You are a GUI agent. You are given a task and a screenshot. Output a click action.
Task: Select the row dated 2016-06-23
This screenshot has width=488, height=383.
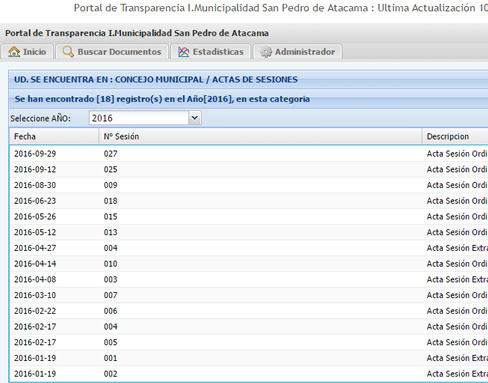249,201
